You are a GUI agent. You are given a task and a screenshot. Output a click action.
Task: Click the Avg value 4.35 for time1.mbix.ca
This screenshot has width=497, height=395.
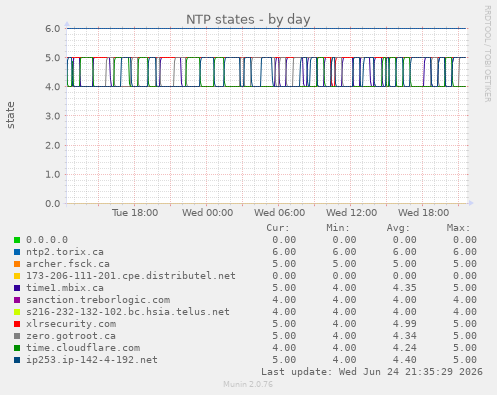[404, 288]
